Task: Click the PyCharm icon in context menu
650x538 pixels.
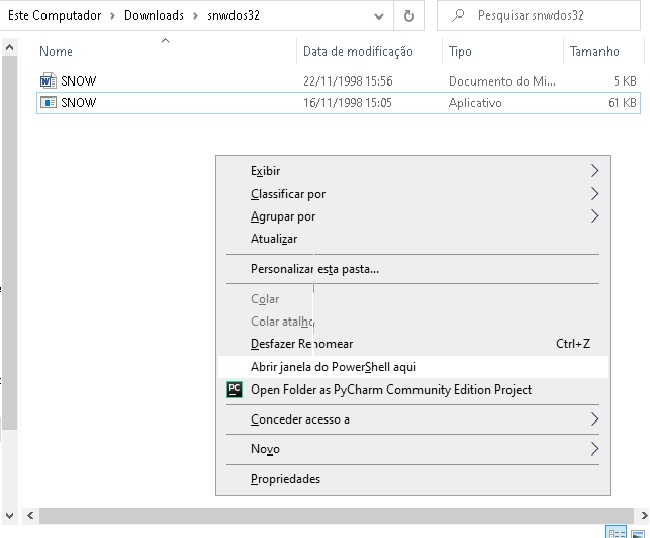Action: (x=234, y=390)
